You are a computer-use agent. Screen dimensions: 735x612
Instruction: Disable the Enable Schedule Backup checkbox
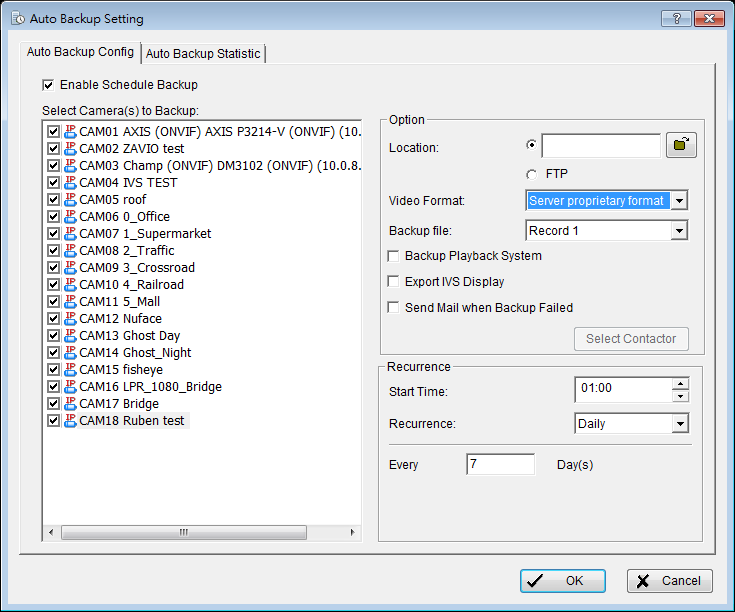[48, 86]
